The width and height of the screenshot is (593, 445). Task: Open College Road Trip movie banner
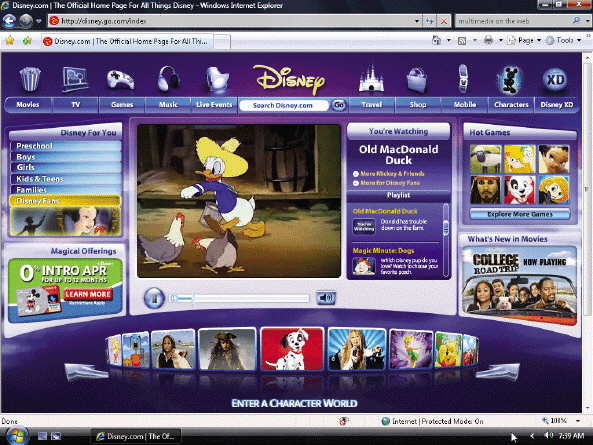519,285
